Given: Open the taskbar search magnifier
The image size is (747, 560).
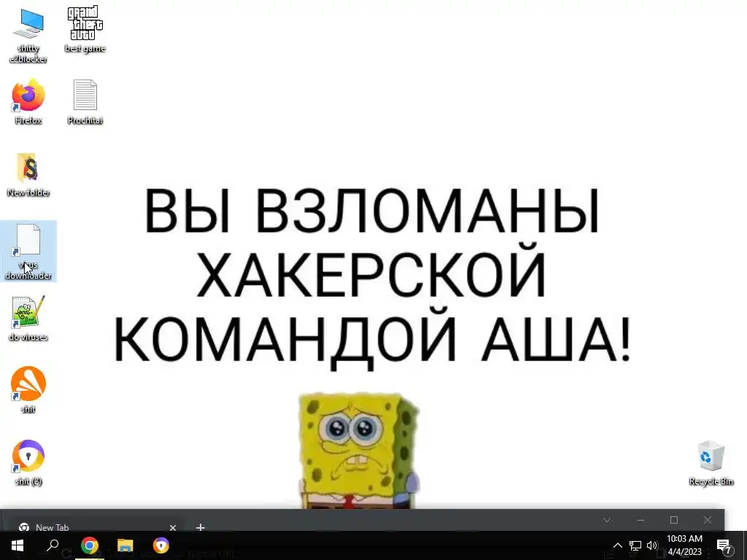Looking at the screenshot, I should coord(53,545).
